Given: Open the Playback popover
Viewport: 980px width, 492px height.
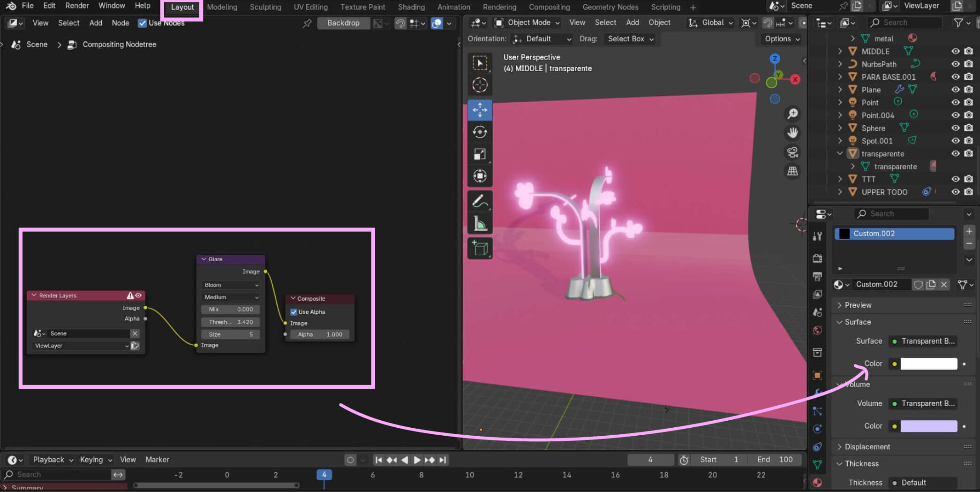Looking at the screenshot, I should (x=53, y=460).
